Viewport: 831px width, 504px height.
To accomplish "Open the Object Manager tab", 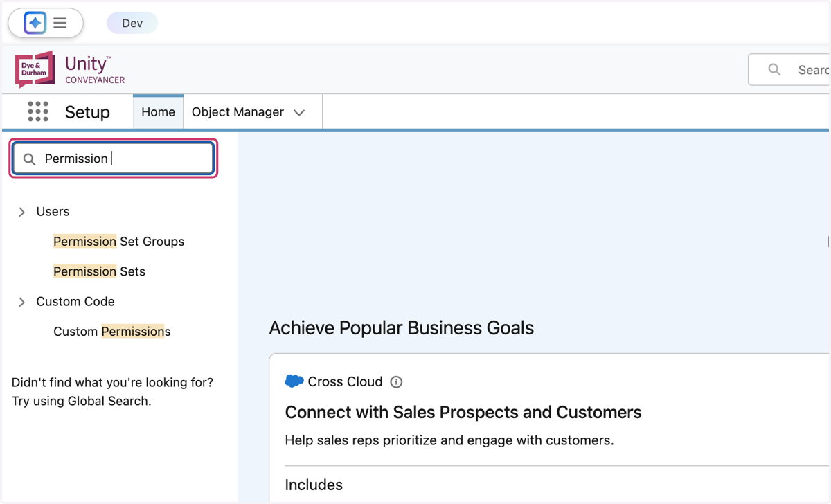I will pyautogui.click(x=238, y=111).
